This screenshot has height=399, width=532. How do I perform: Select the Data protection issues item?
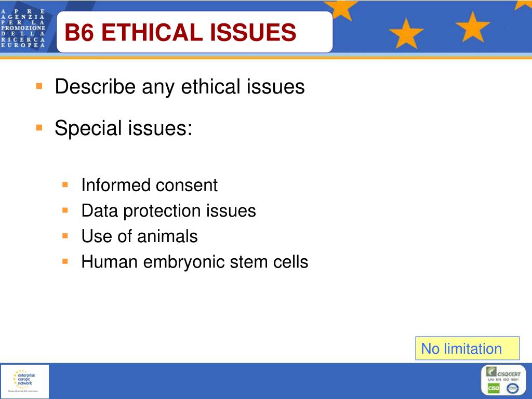click(x=169, y=211)
